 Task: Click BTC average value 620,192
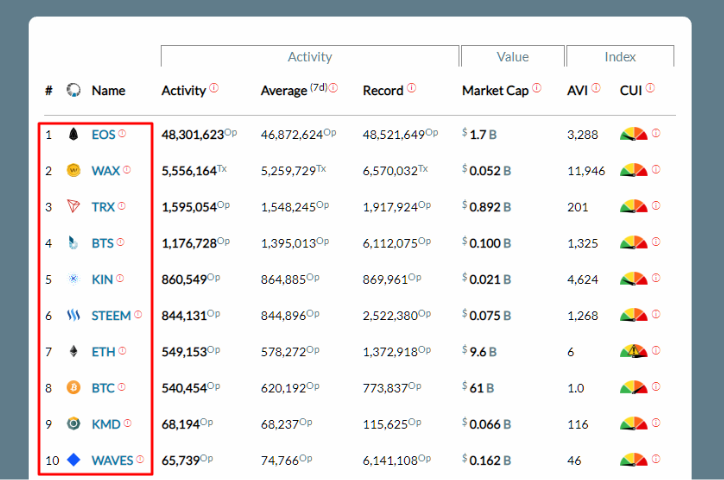tap(284, 388)
